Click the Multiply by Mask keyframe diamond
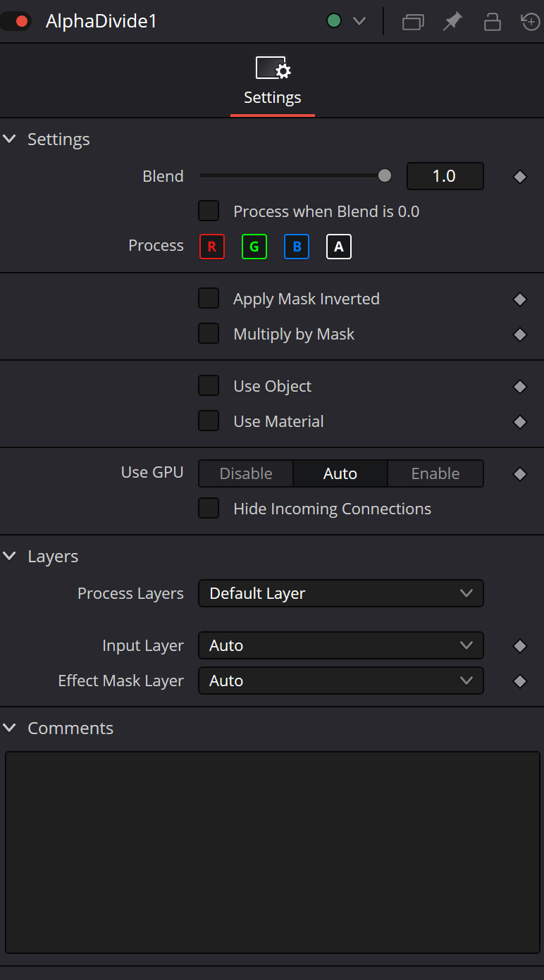 [x=520, y=335]
